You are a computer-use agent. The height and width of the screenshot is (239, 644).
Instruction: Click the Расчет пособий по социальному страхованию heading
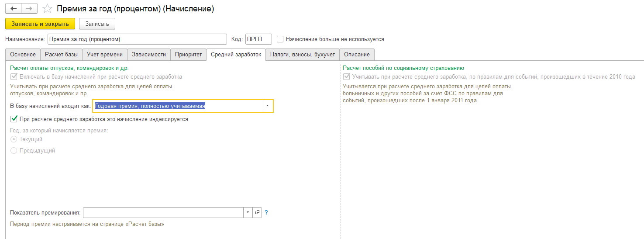pos(403,68)
